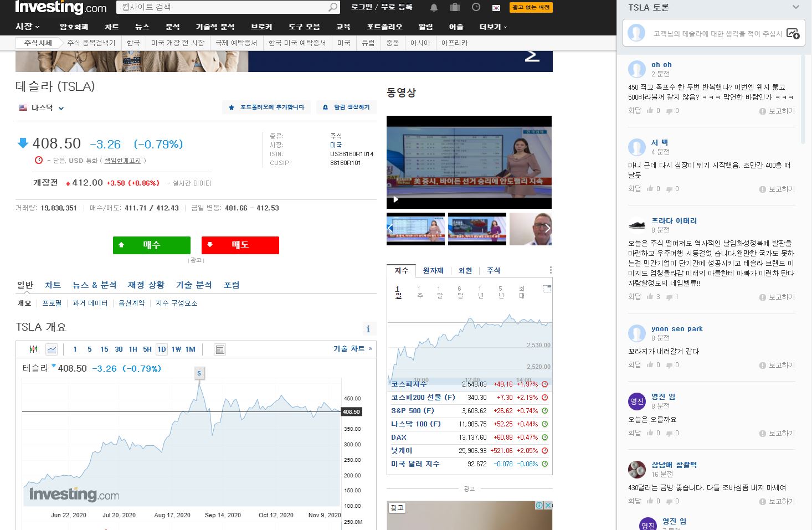812x530 pixels.
Task: Set chart interval to 1M
Action: pos(191,349)
